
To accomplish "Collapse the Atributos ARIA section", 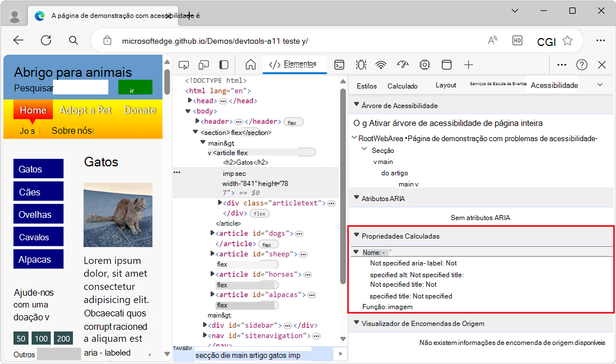I will 356,198.
